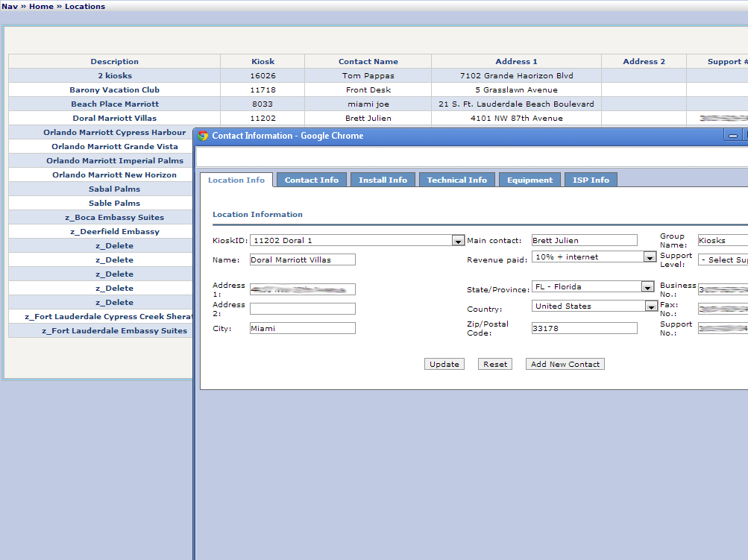Sort by the Description column header
Viewport: 748px width, 560px height.
[115, 62]
